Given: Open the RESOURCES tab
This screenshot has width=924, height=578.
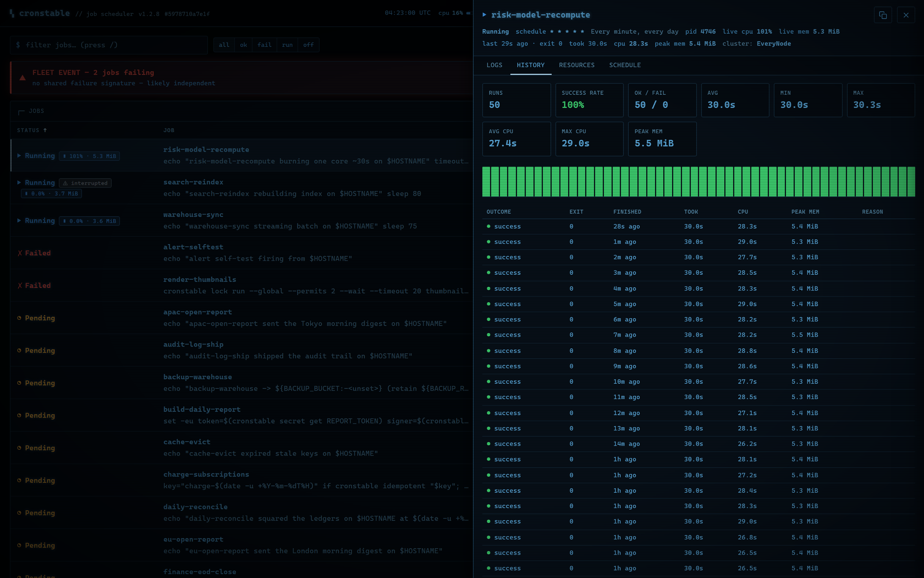Looking at the screenshot, I should 577,66.
